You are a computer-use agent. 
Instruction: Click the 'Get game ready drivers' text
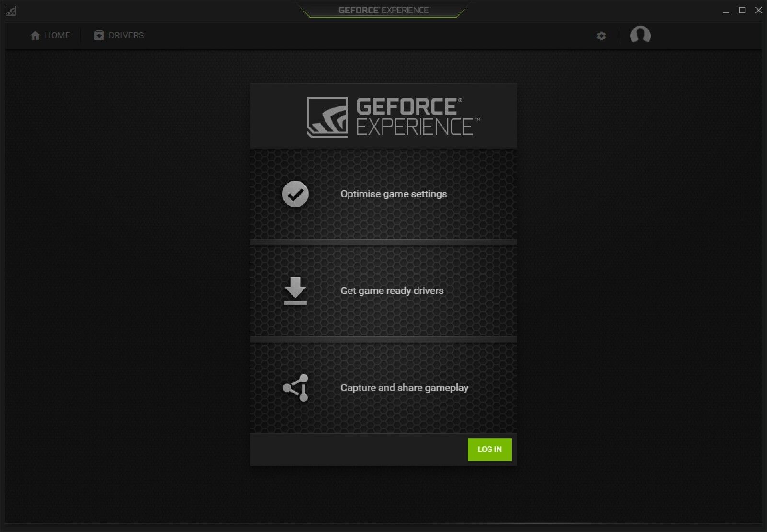click(392, 291)
